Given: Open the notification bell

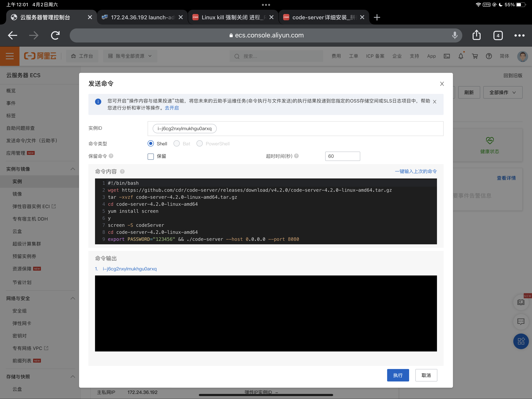Looking at the screenshot, I should click(461, 56).
